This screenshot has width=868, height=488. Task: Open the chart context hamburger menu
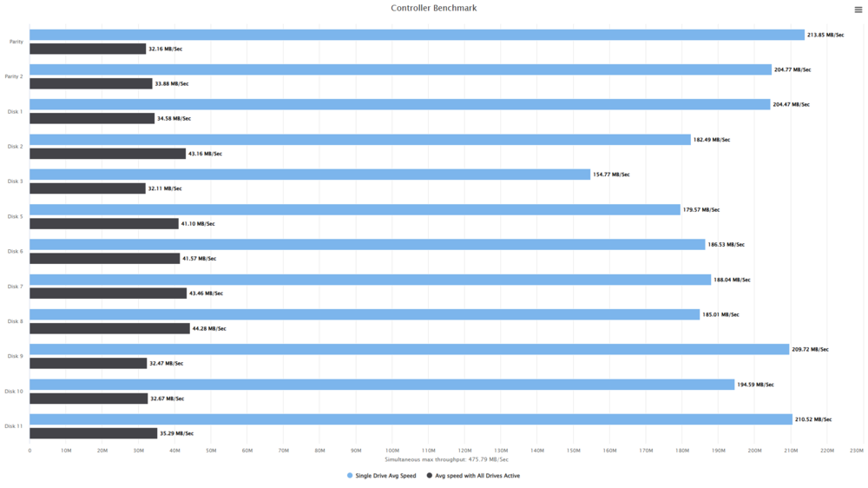pos(858,10)
